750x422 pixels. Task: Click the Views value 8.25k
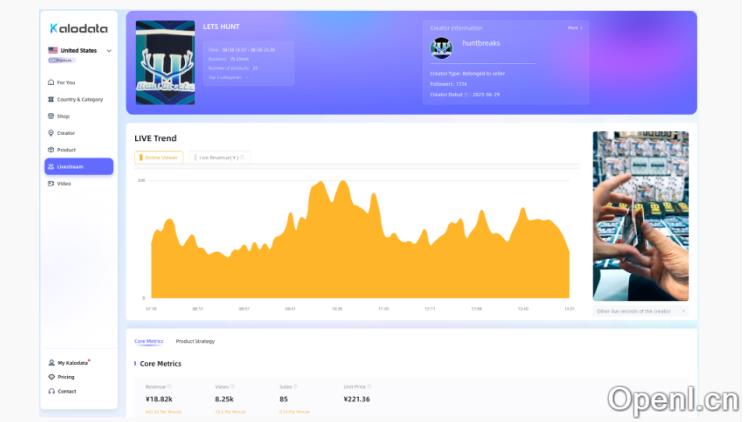click(224, 399)
